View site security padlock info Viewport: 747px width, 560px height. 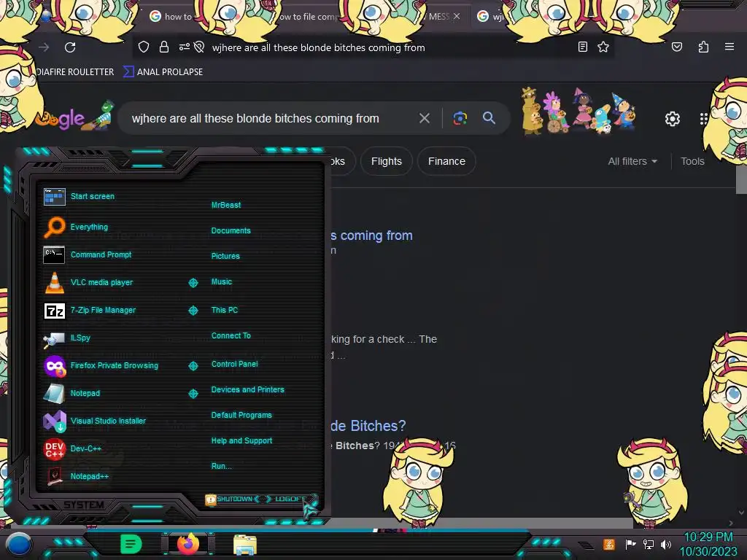point(164,47)
